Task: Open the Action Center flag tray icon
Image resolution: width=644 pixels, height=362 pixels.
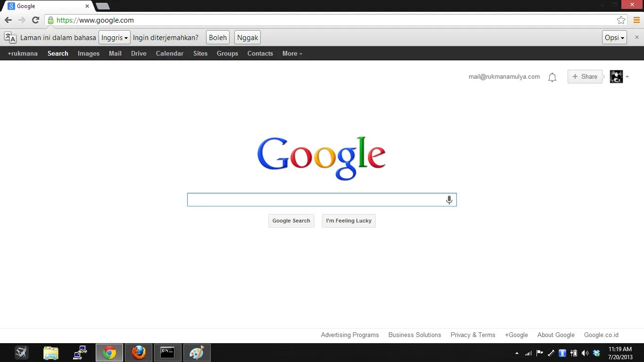Action: point(540,353)
